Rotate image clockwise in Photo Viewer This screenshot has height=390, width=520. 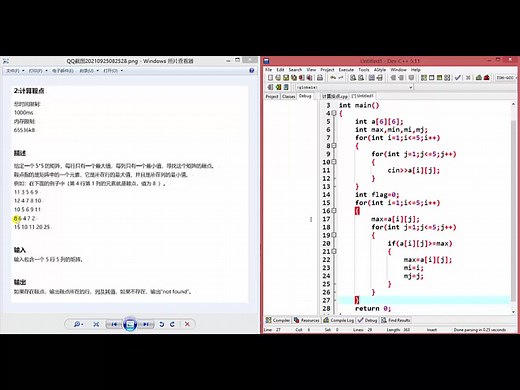point(172,324)
